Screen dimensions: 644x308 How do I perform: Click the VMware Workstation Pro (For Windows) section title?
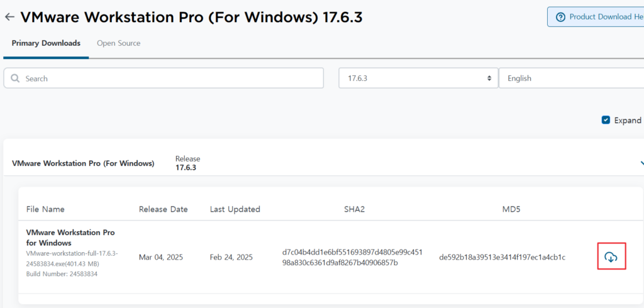click(84, 163)
